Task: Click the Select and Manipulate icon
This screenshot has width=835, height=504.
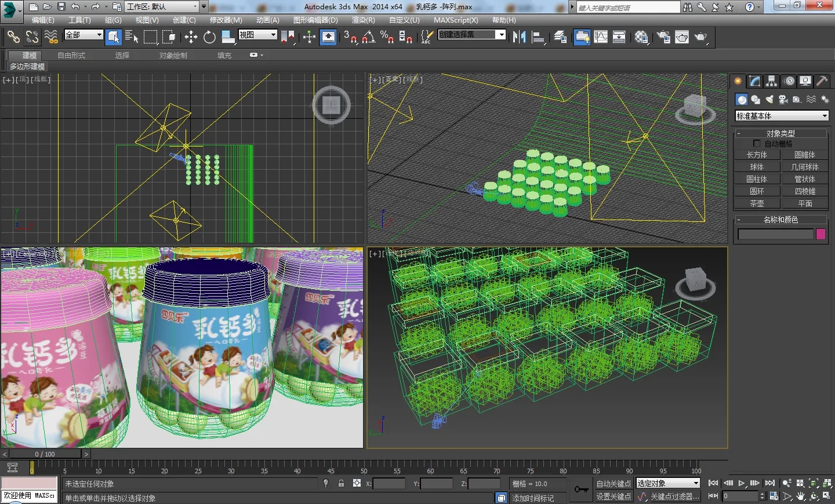Action: [x=309, y=37]
